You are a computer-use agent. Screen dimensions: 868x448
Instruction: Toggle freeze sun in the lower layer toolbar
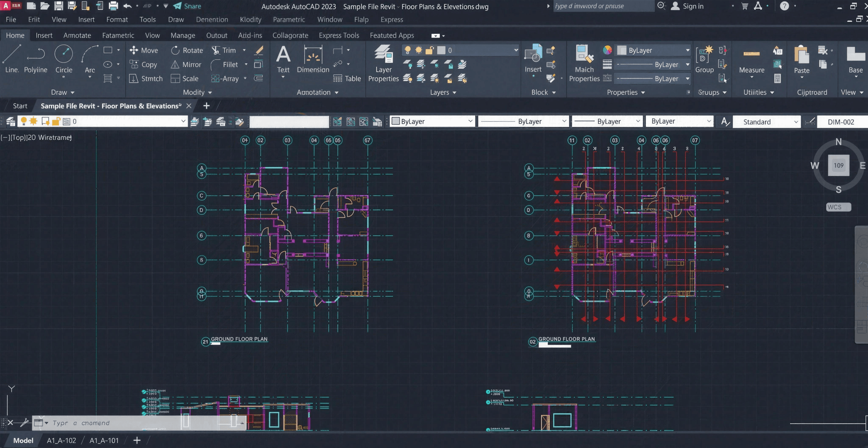tap(33, 121)
